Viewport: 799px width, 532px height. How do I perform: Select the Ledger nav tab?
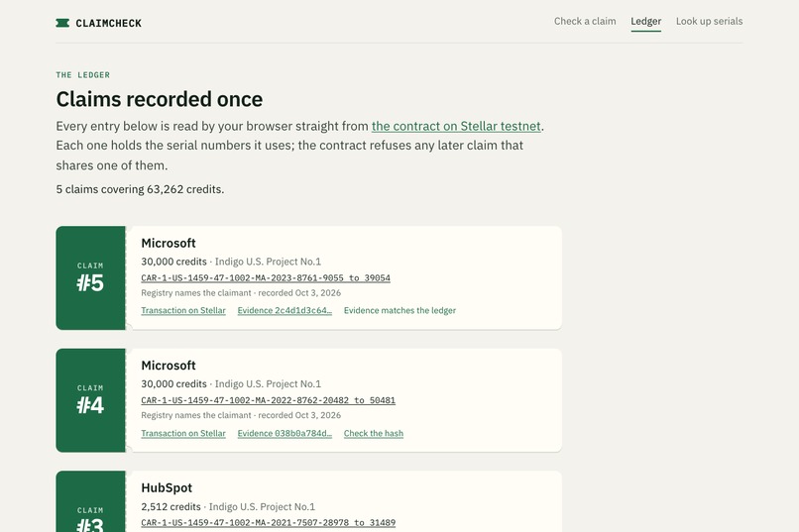click(645, 22)
